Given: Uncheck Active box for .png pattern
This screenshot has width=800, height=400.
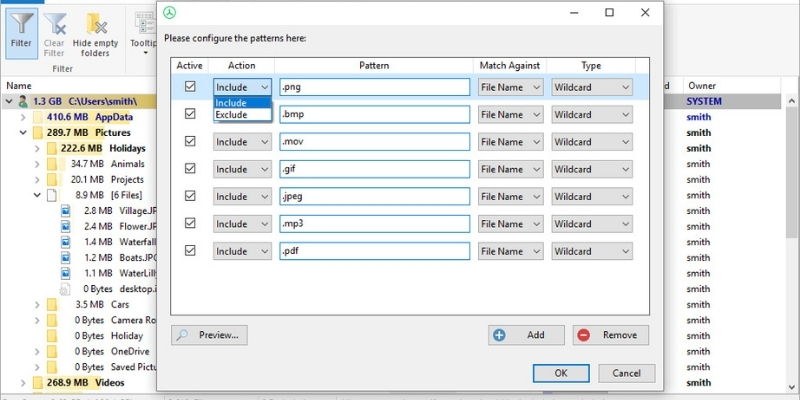Looking at the screenshot, I should tap(190, 87).
